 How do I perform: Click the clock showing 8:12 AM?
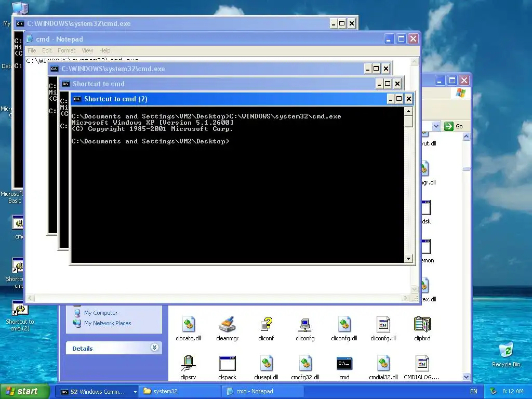[513, 391]
